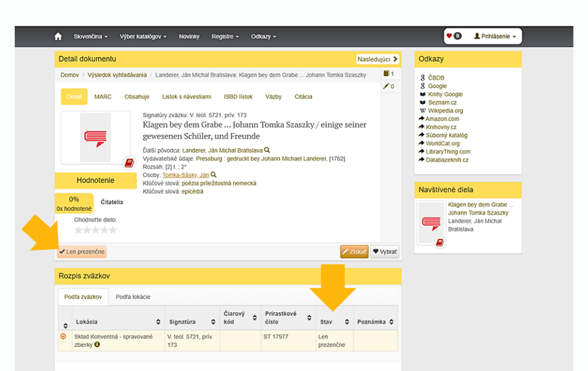Click the Získať button
The image size is (588, 371).
(354, 252)
